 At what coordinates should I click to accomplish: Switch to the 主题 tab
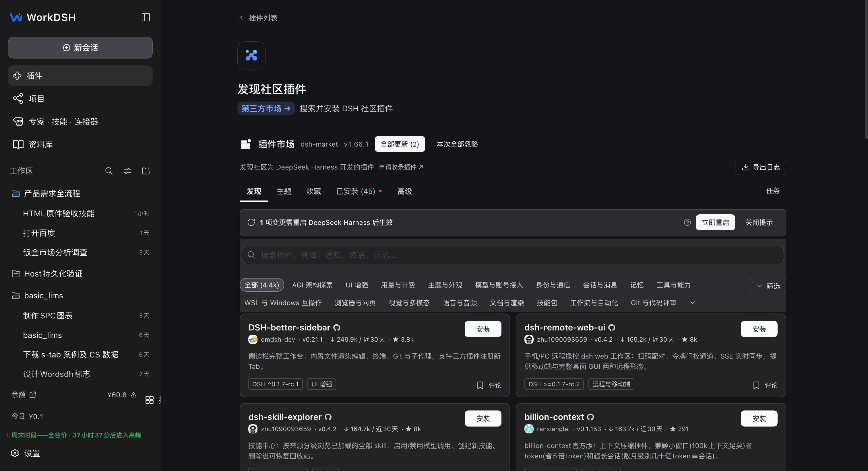(284, 191)
